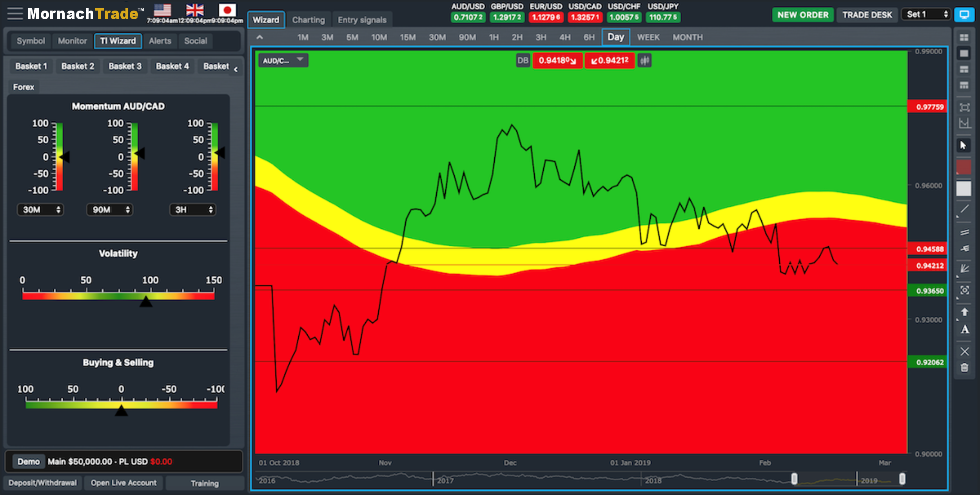Click the NEW ORDER button
The image size is (980, 495).
[803, 15]
